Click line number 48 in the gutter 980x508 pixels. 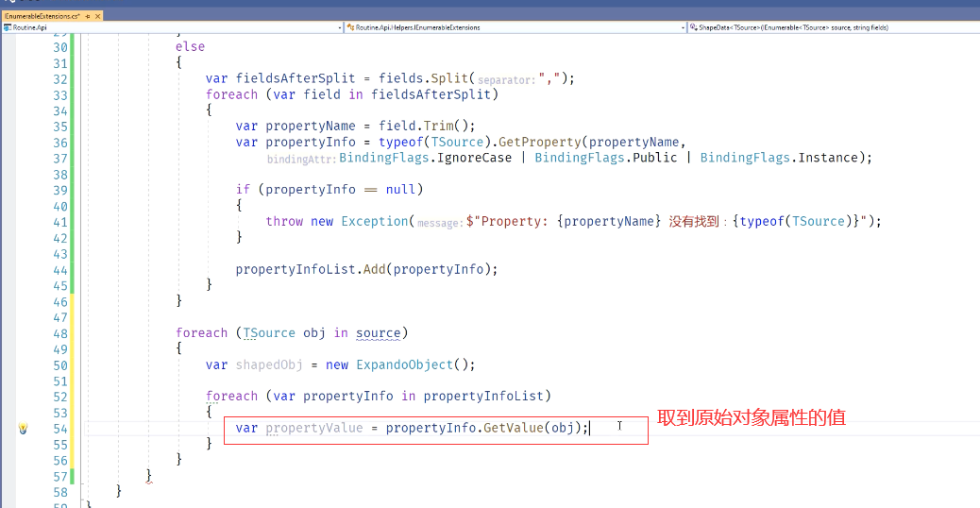point(60,333)
